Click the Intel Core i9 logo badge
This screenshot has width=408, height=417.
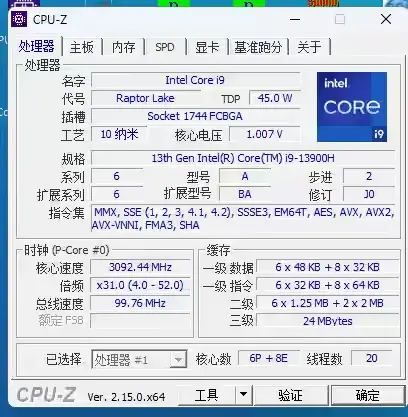[352, 107]
